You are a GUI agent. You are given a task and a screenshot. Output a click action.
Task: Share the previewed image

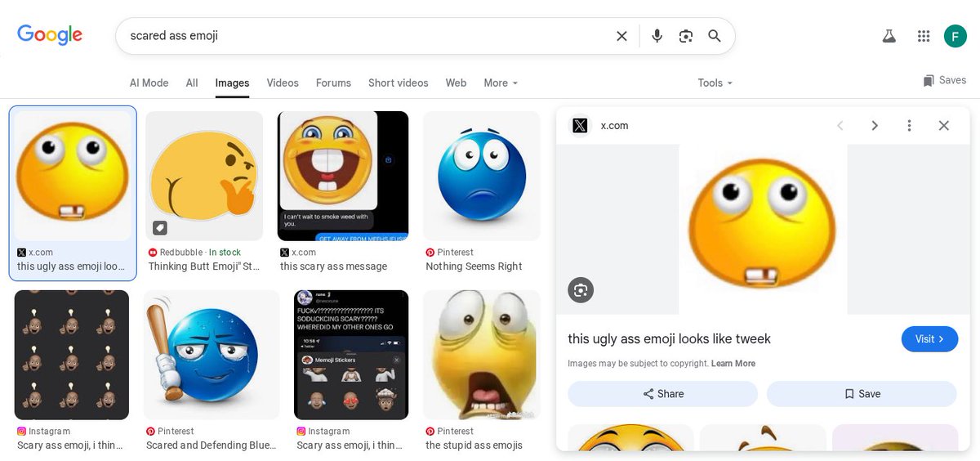click(662, 394)
